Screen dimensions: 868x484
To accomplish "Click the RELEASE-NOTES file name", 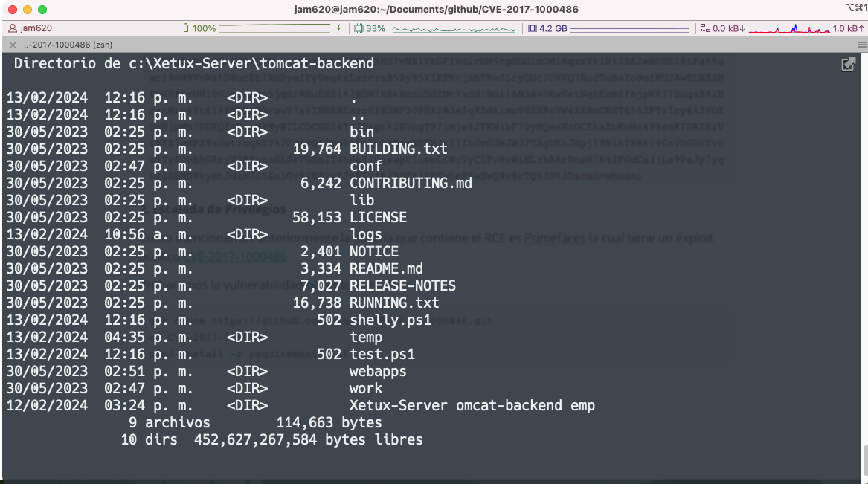I will click(402, 286).
